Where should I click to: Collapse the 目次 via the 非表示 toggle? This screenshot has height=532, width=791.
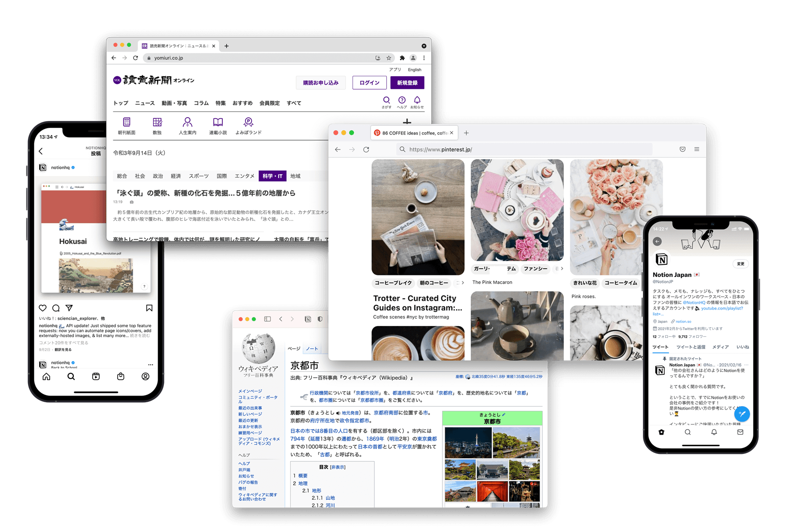(338, 466)
